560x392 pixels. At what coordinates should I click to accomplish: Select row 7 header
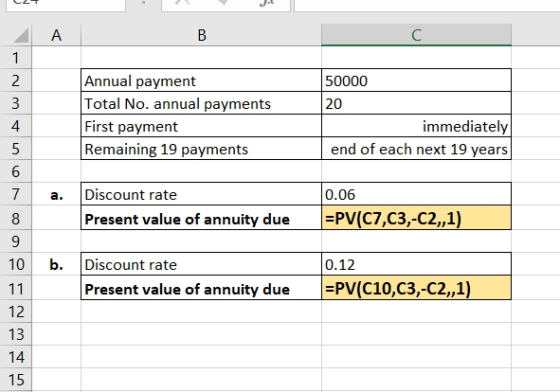[x=16, y=194]
